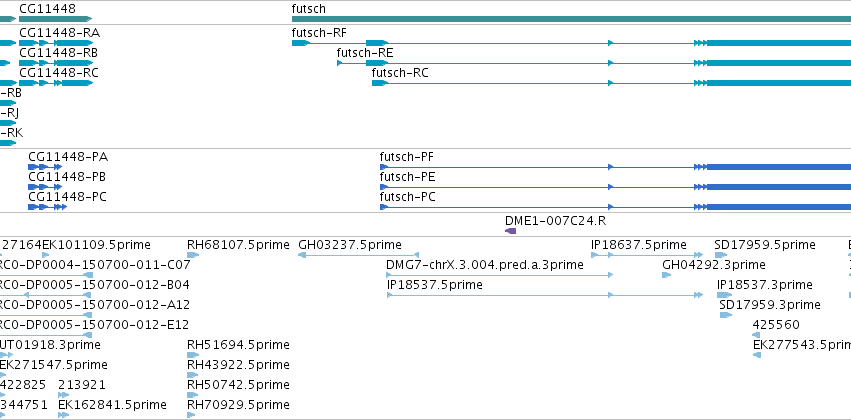Click the CG11448 gene arrow glyph
The width and height of the screenshot is (851, 420).
pyautogui.click(x=55, y=19)
